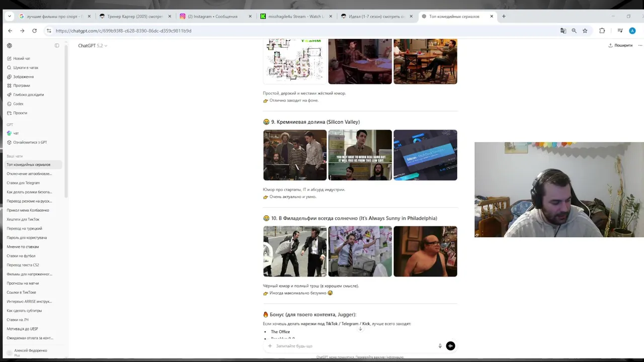View site information icon in address bar

click(x=49, y=31)
